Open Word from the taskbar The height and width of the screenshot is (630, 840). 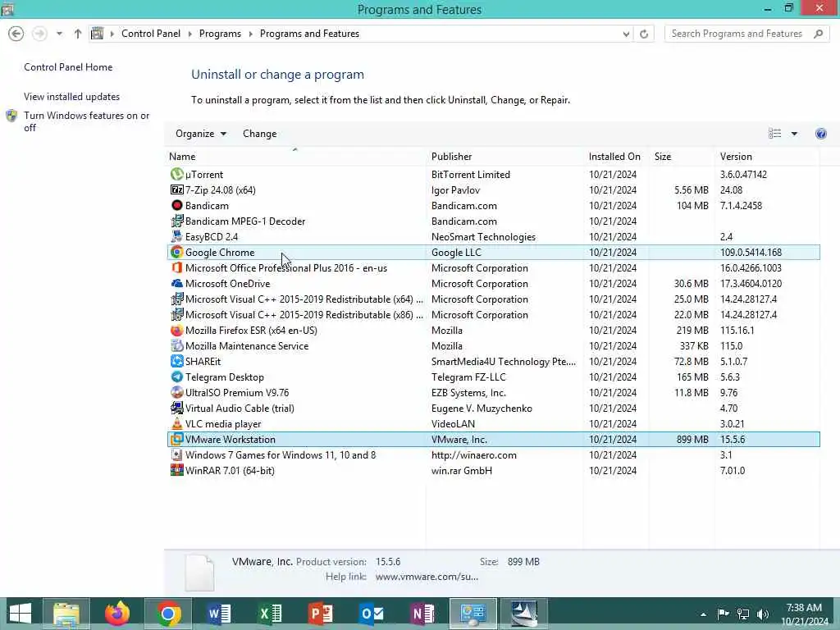click(218, 614)
